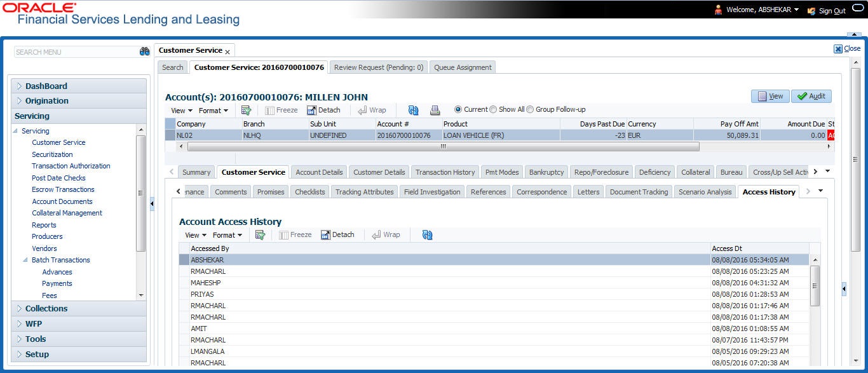Switch to the Summary tab
This screenshot has height=373, width=868.
pos(196,172)
